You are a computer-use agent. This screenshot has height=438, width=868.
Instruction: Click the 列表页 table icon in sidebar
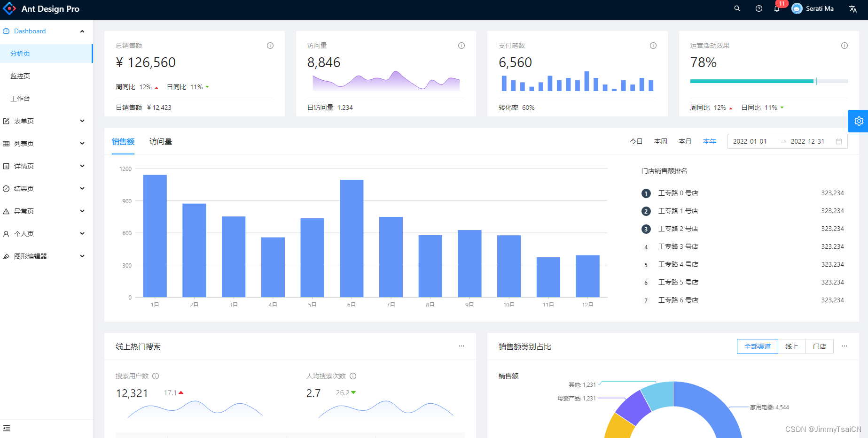tap(6, 144)
